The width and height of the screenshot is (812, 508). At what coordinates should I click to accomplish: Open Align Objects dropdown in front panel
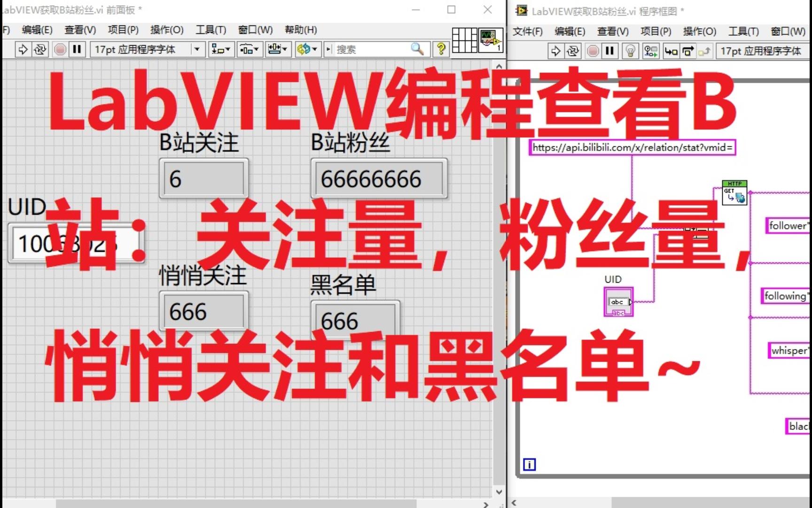(221, 49)
